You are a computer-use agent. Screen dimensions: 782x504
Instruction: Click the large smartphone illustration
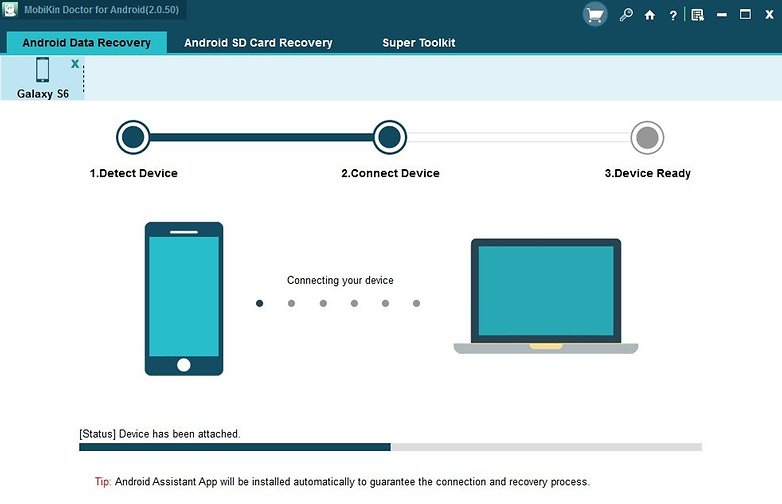click(x=184, y=298)
